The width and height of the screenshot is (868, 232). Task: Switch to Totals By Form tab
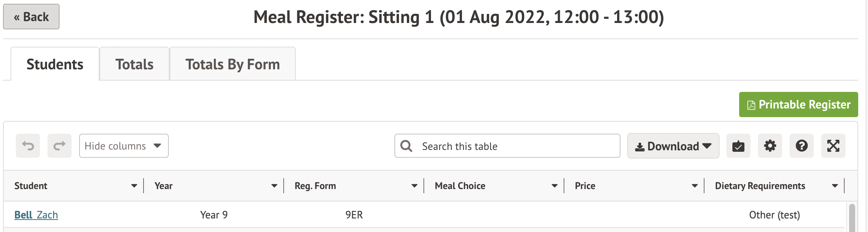(232, 64)
